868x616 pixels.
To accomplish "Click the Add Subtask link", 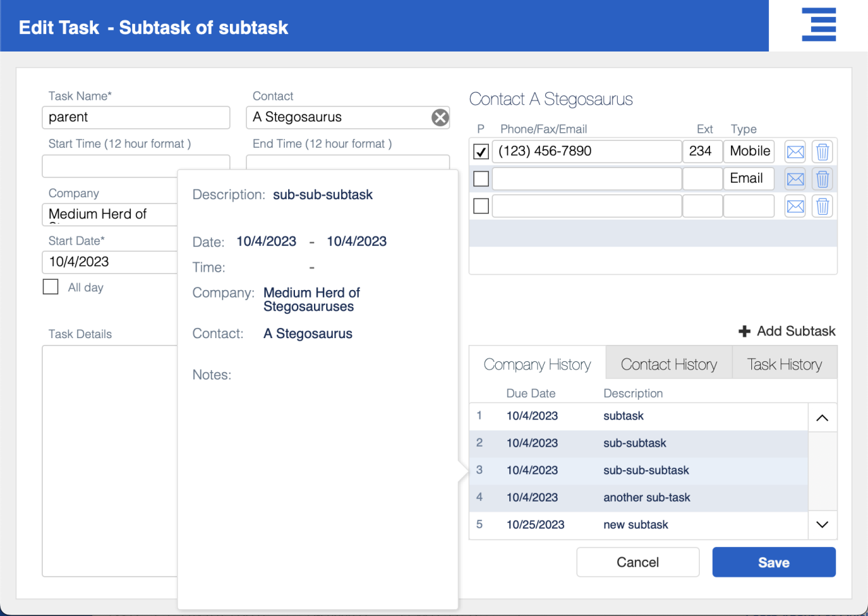I will tap(787, 331).
